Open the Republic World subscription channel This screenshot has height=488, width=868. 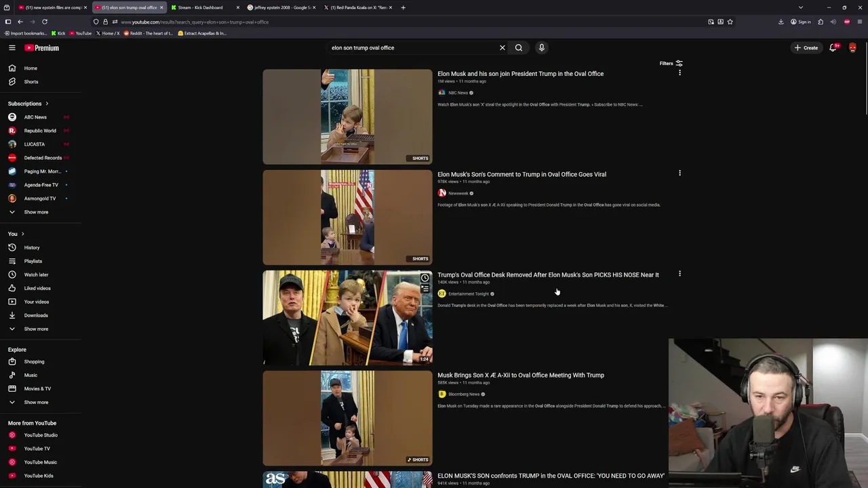(39, 130)
